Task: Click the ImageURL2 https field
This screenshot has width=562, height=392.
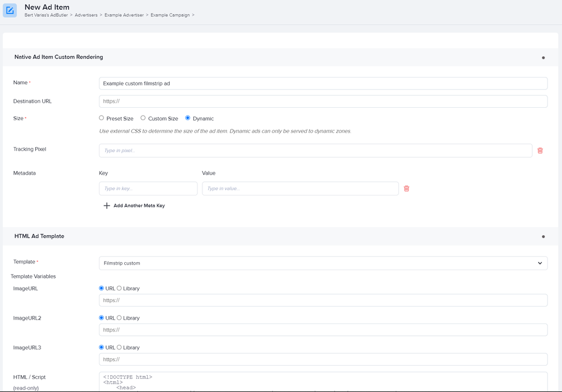Action: (323, 330)
